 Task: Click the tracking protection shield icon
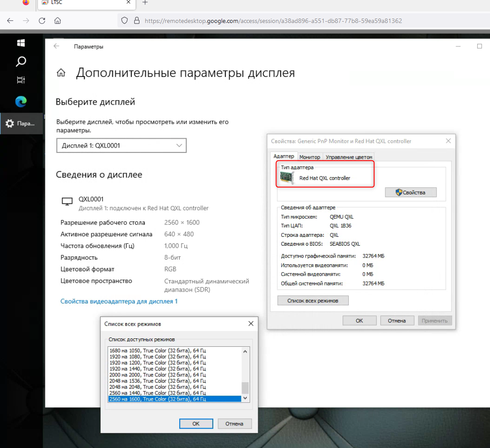click(x=124, y=21)
